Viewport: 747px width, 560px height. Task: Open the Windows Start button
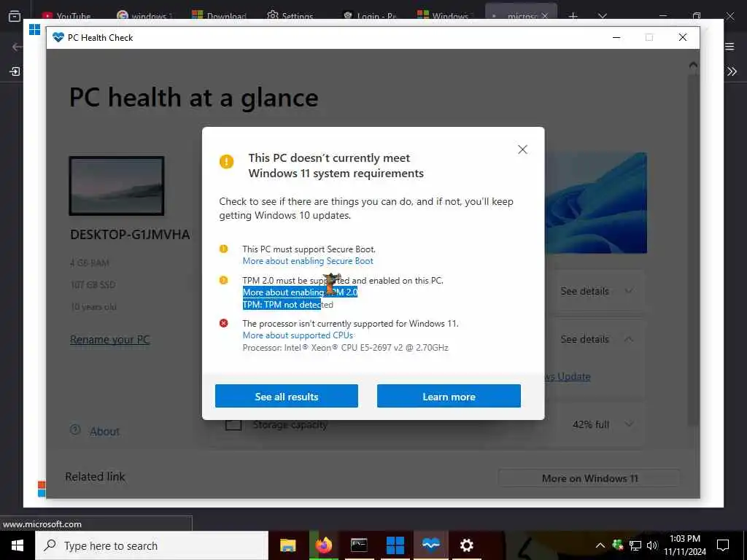(18, 545)
